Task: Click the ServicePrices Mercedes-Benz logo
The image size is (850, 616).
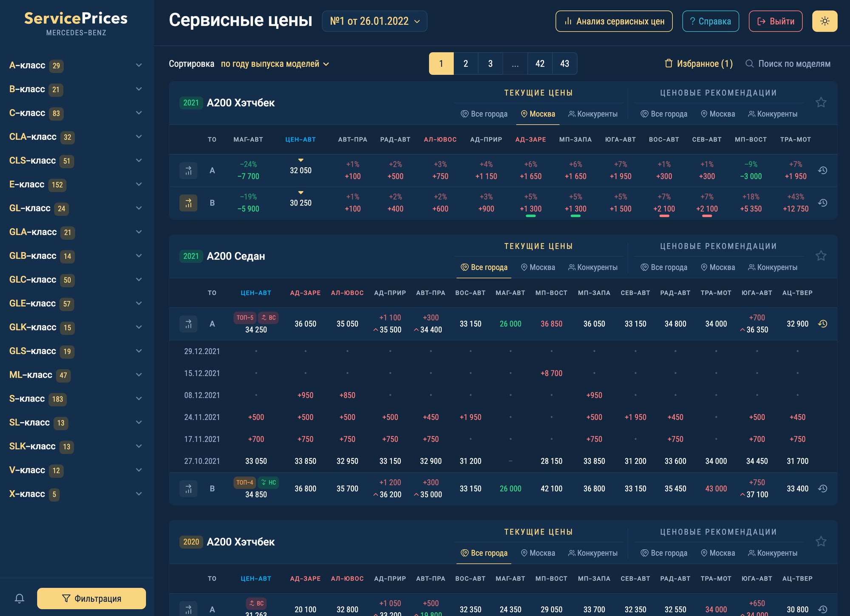Action: coord(76,23)
